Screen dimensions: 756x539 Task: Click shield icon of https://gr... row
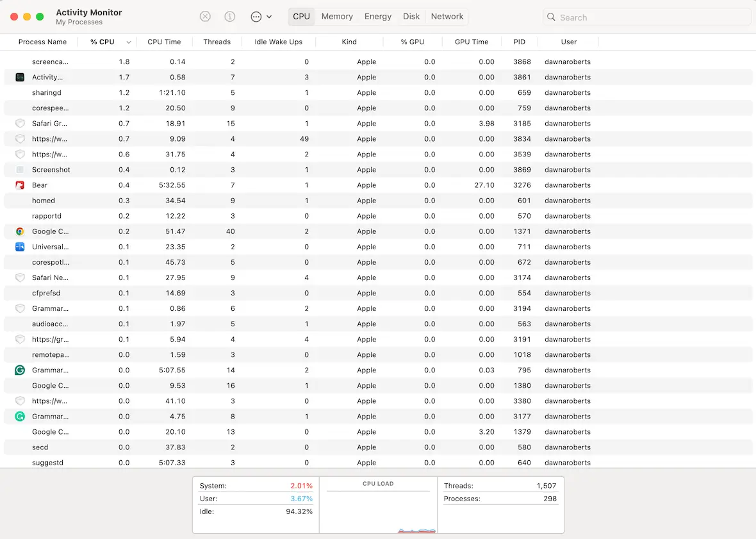click(x=20, y=340)
